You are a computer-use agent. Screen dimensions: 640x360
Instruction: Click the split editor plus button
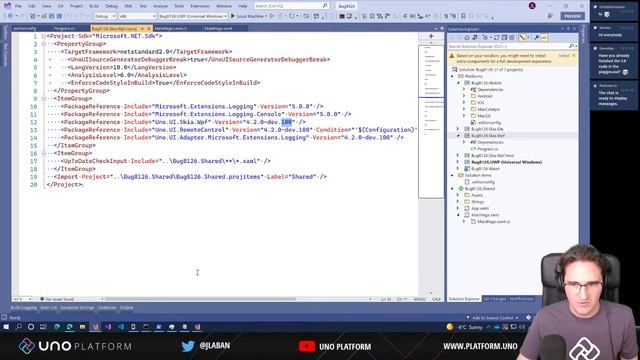431,36
